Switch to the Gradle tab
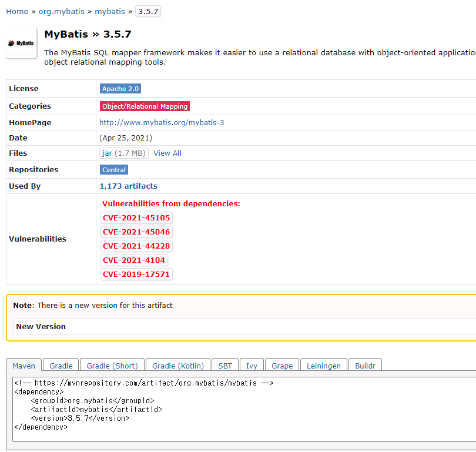This screenshot has width=476, height=452. pos(61,366)
